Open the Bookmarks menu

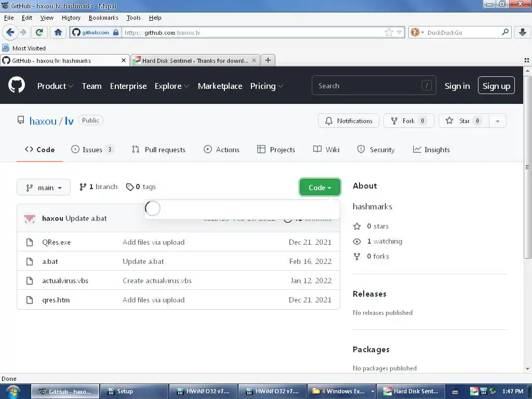point(103,18)
